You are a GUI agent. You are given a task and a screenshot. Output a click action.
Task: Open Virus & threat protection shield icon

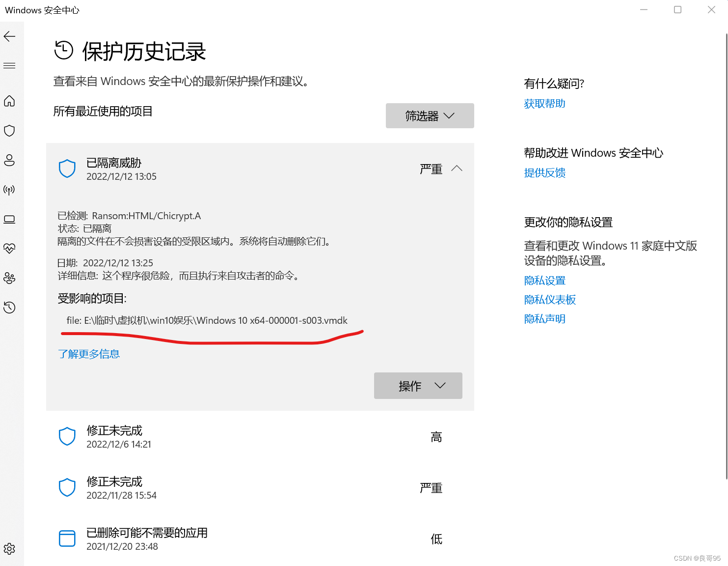tap(9, 131)
